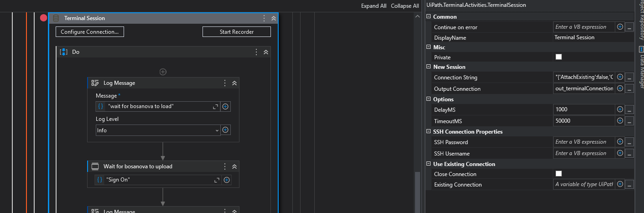Collapse the Terminal Session activity
Viewport: 644px width, 213px height.
(274, 18)
